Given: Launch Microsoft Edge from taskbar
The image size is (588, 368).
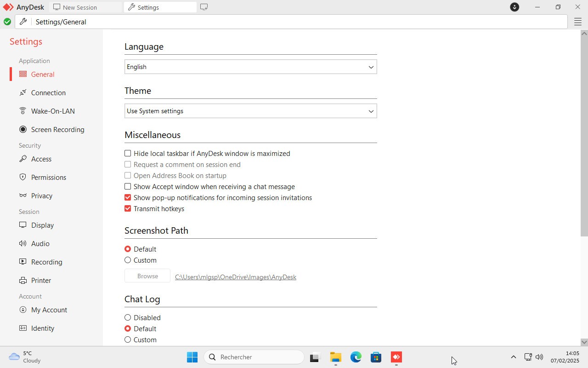Looking at the screenshot, I should 356,357.
